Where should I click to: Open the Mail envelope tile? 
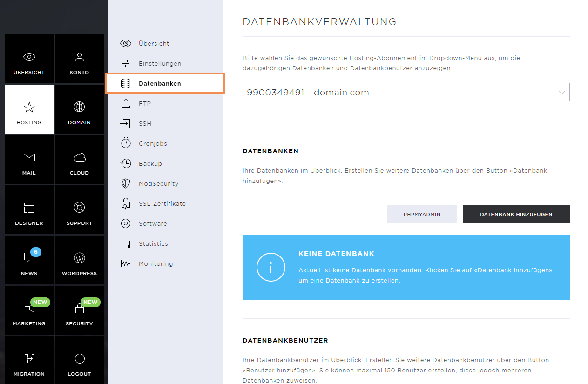(29, 160)
